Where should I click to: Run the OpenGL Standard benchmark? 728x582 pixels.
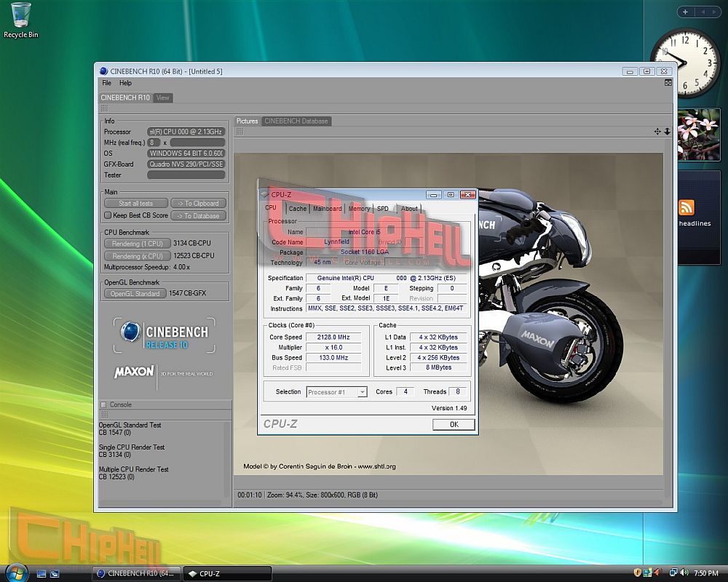135,294
